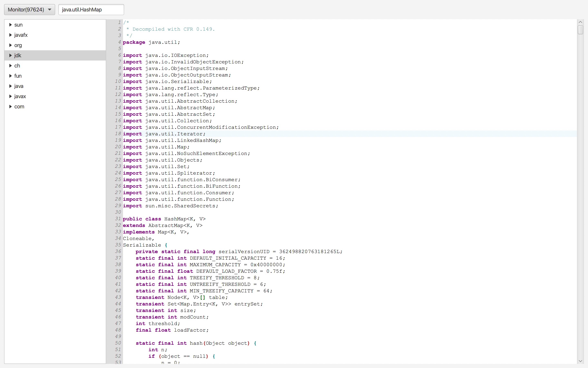588x368 pixels.
Task: Select the jdk tree row label
Action: click(18, 55)
